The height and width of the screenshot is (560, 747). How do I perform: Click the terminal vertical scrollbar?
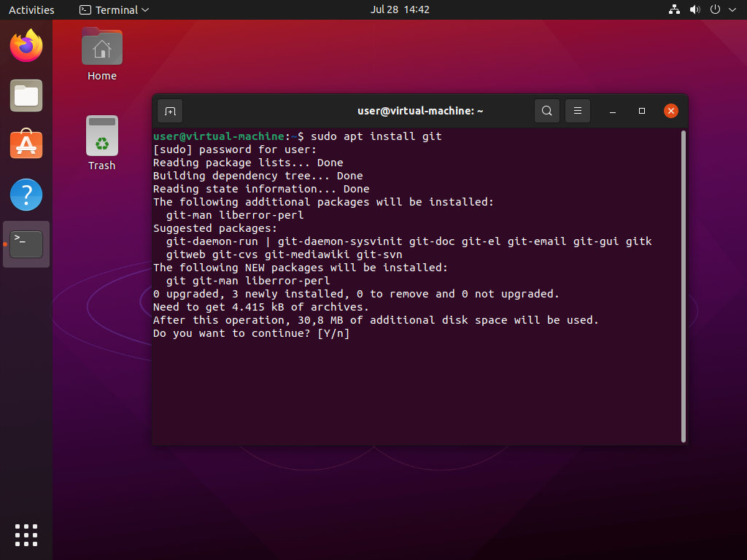[684, 286]
